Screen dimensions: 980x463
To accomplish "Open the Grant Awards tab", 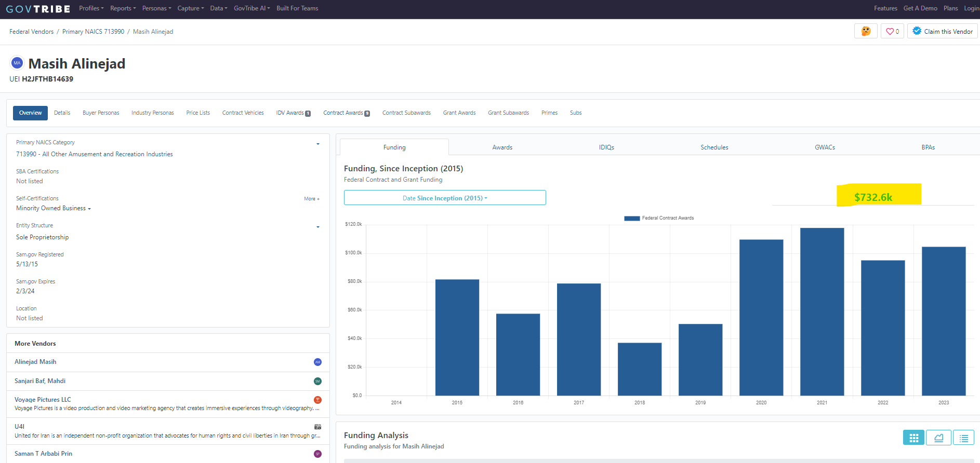I will 459,113.
